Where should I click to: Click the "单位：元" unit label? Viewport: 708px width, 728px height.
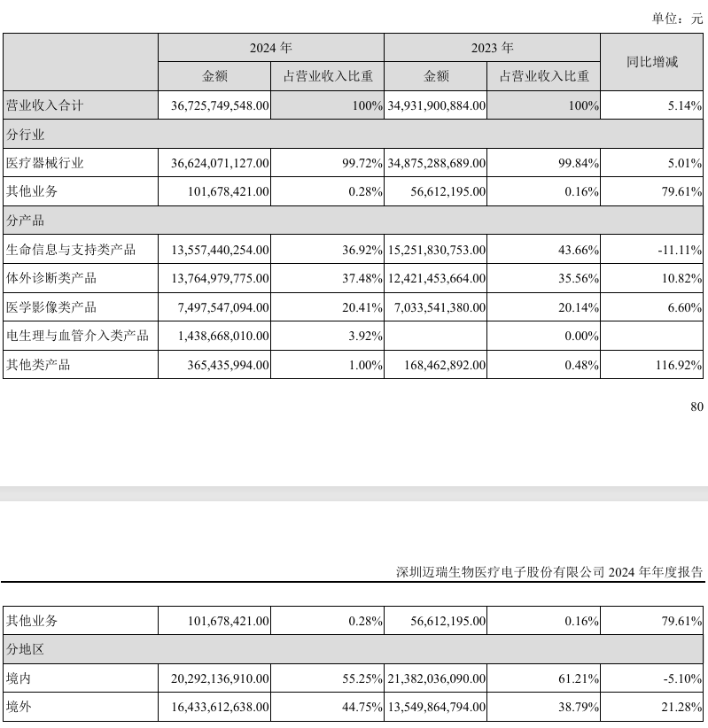point(677,18)
